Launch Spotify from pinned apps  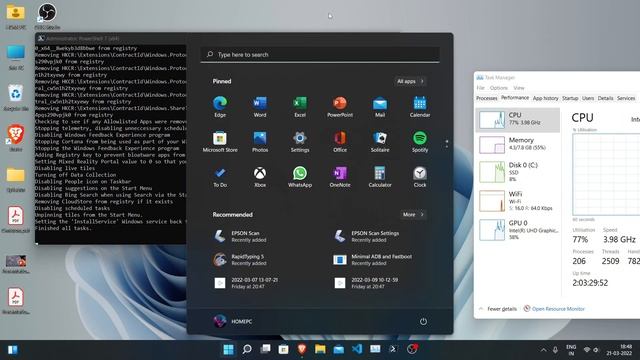[420, 142]
